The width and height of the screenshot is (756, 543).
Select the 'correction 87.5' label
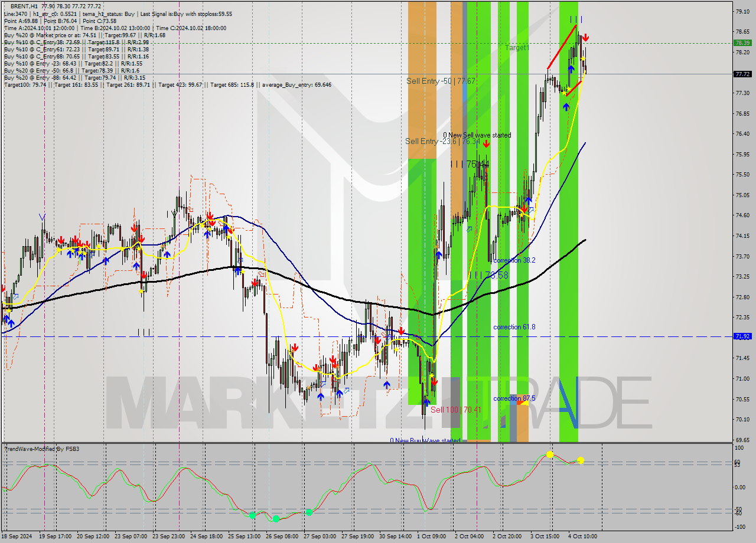(514, 398)
